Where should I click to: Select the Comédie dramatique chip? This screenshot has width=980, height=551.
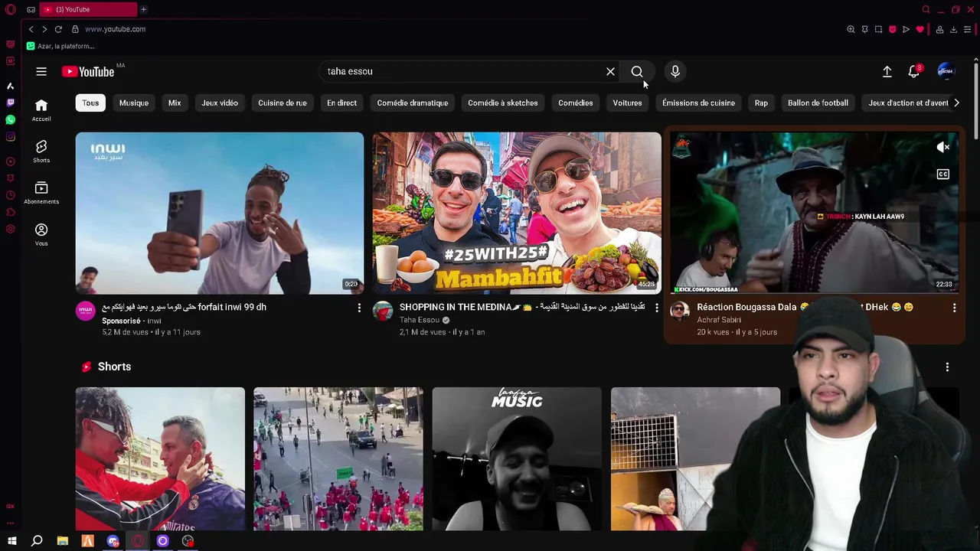(413, 103)
